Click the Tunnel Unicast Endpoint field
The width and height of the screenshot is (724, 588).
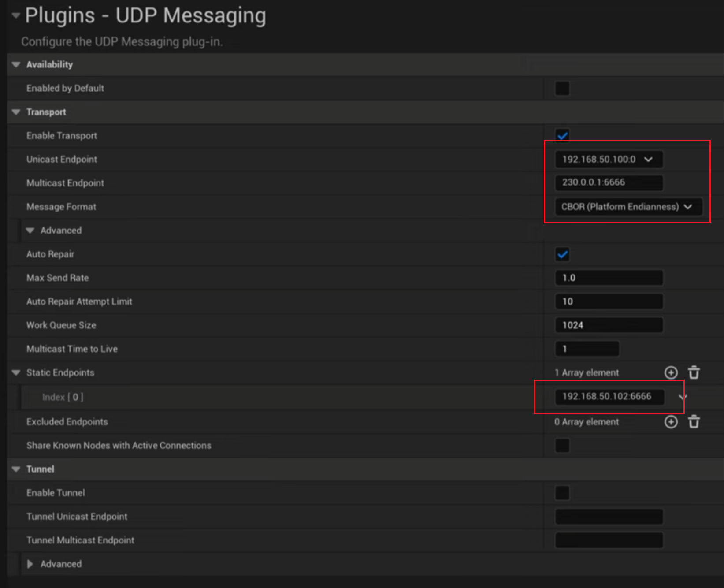(x=608, y=516)
